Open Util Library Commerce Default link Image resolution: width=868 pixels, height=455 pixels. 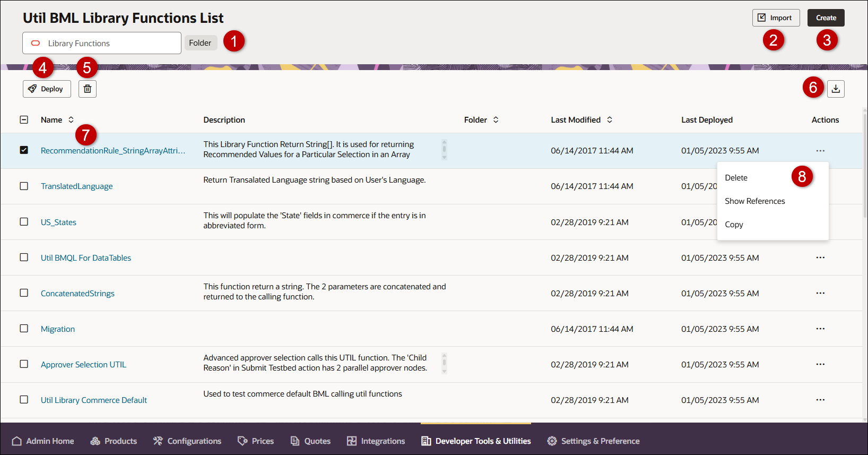tap(94, 400)
